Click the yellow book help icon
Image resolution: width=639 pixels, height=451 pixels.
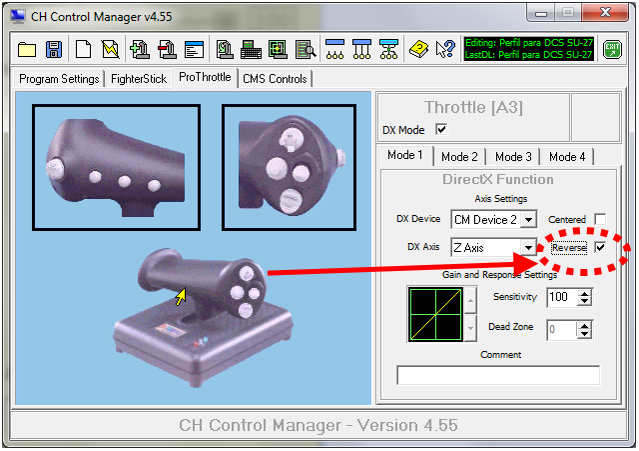tap(419, 48)
